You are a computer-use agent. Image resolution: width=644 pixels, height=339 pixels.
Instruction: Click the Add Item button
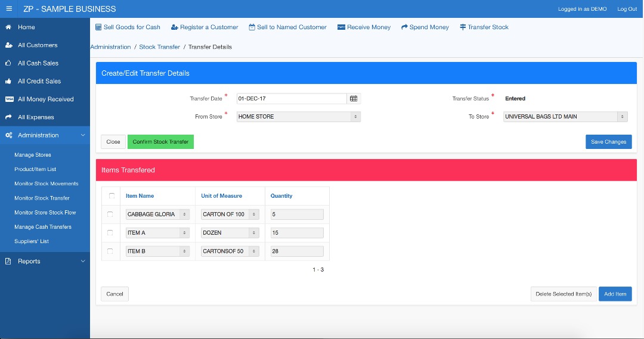pos(615,294)
